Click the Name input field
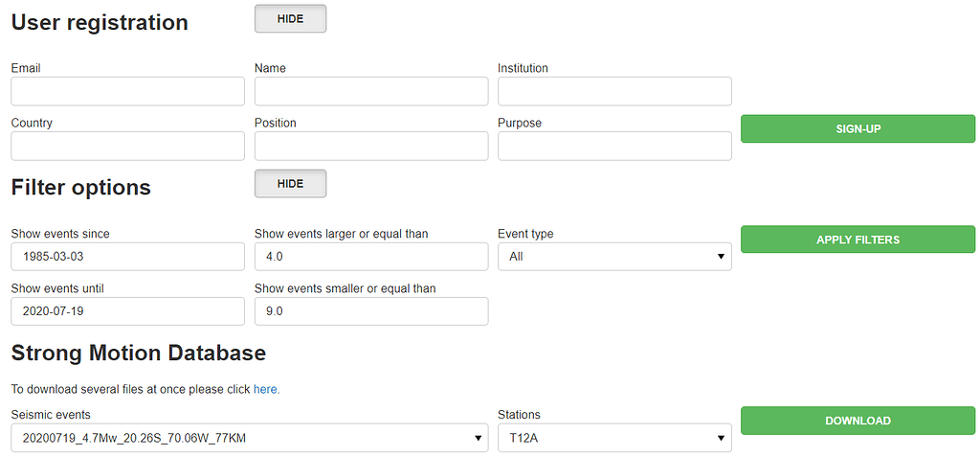Screen dimensions: 980x456 point(371,91)
